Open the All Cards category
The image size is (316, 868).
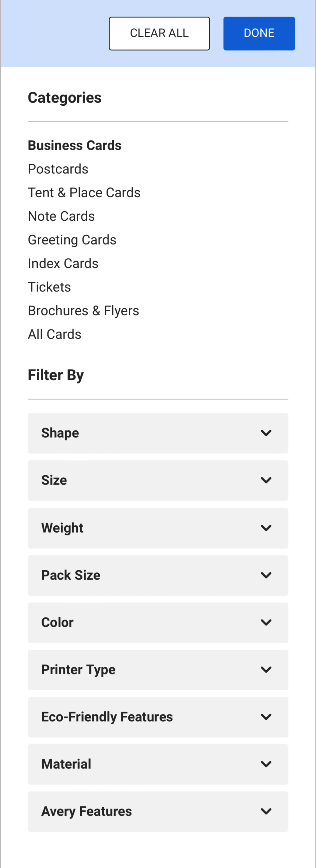[x=54, y=334]
